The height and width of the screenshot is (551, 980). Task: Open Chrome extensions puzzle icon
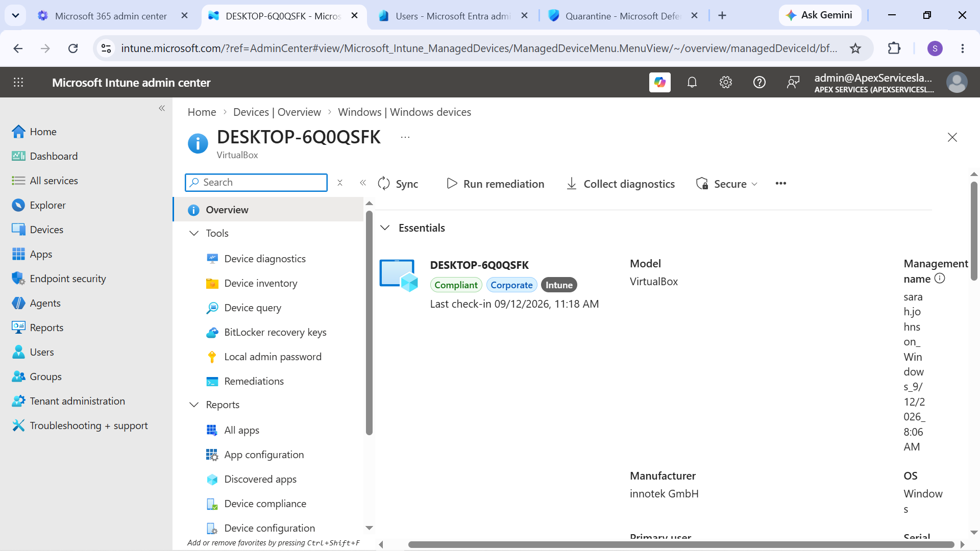click(x=894, y=48)
